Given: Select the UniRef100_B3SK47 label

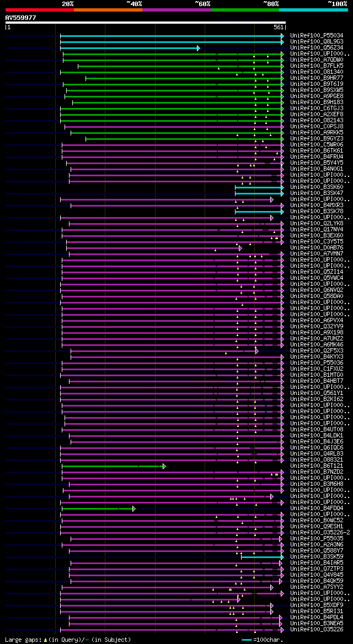Looking at the screenshot, I should [317, 193].
